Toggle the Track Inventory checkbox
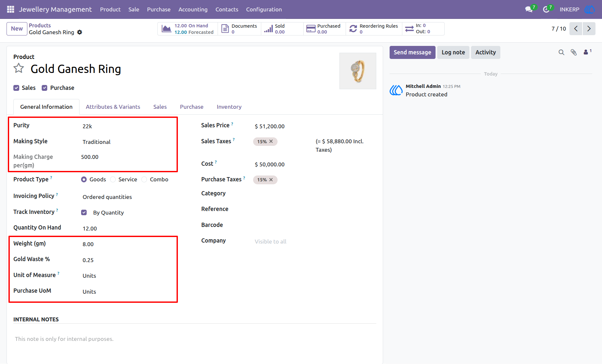Screen dimensions: 602x364 click(84, 213)
